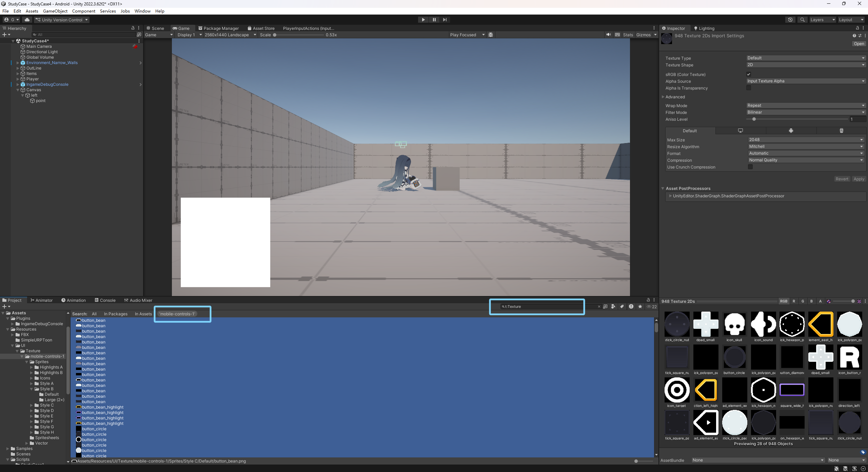Click the favorites star search icon
The image size is (868, 472).
click(x=640, y=307)
